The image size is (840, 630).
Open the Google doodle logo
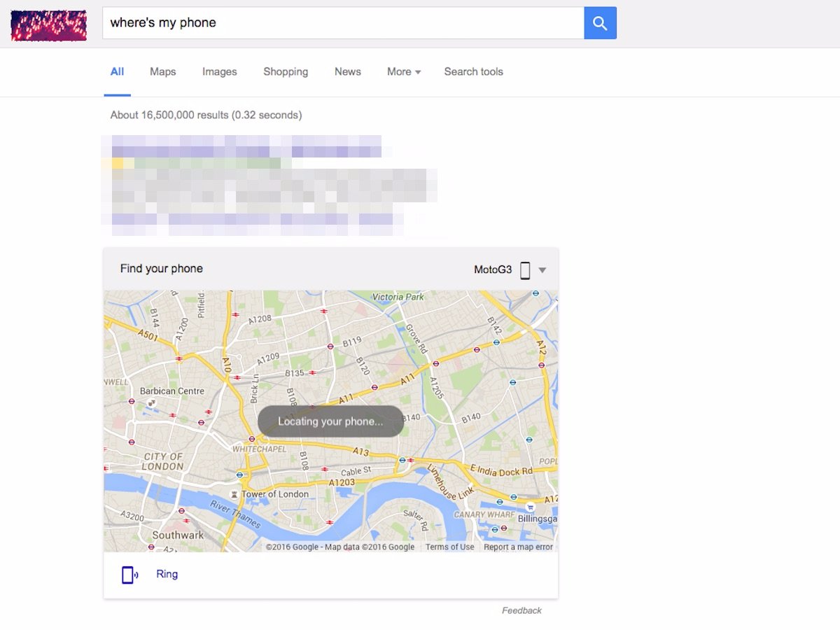[x=48, y=25]
